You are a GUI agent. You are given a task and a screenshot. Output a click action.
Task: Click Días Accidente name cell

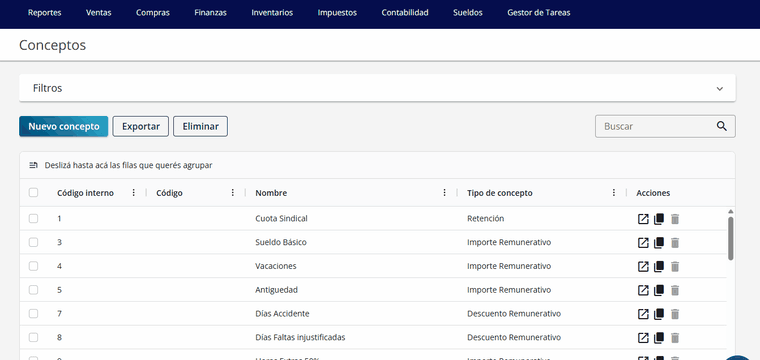click(282, 313)
